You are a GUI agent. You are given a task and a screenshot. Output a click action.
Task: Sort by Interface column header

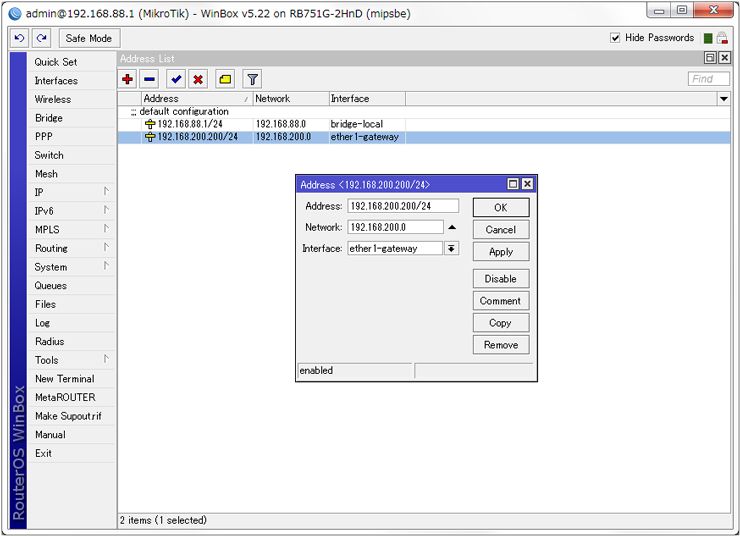367,99
